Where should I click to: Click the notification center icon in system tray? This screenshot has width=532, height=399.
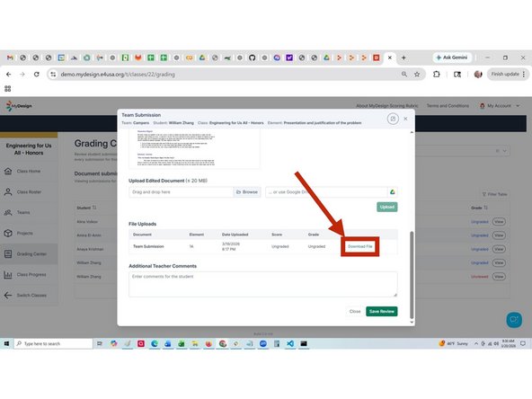click(523, 343)
